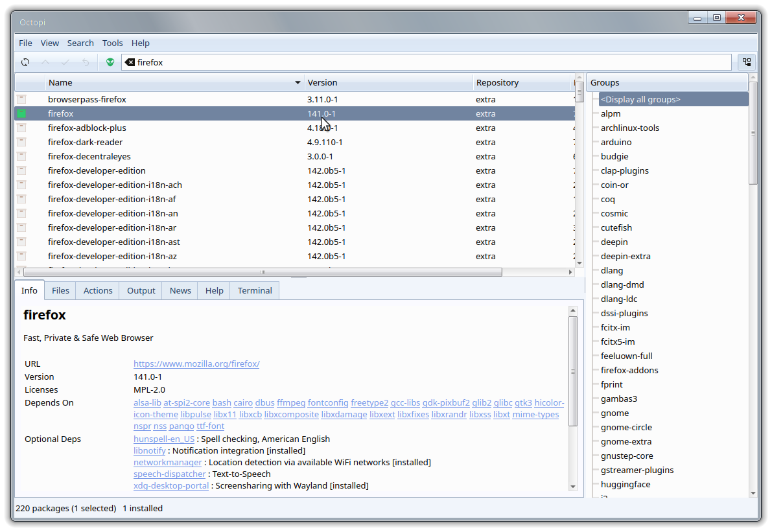This screenshot has height=532, width=772.
Task: Select the firefox-dark-reader package name
Action: (85, 142)
